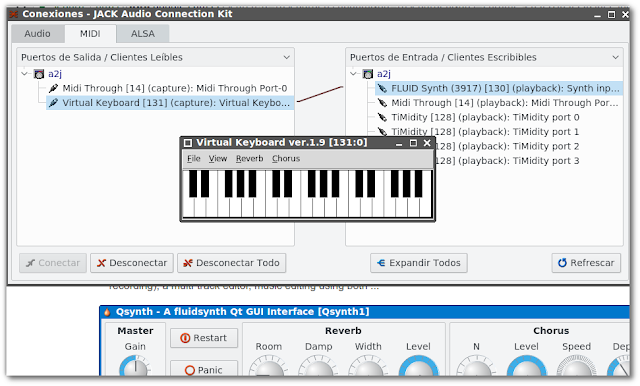The image size is (640, 386).
Task: Open File menu in Virtual Keyboard
Action: pyautogui.click(x=193, y=159)
